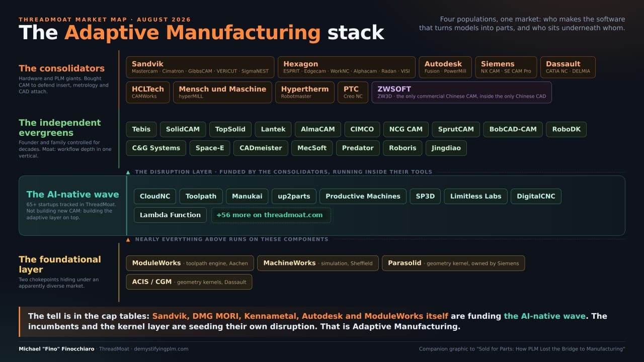Click the Siemens card
Viewport: 644px width, 362px height.
(506, 67)
